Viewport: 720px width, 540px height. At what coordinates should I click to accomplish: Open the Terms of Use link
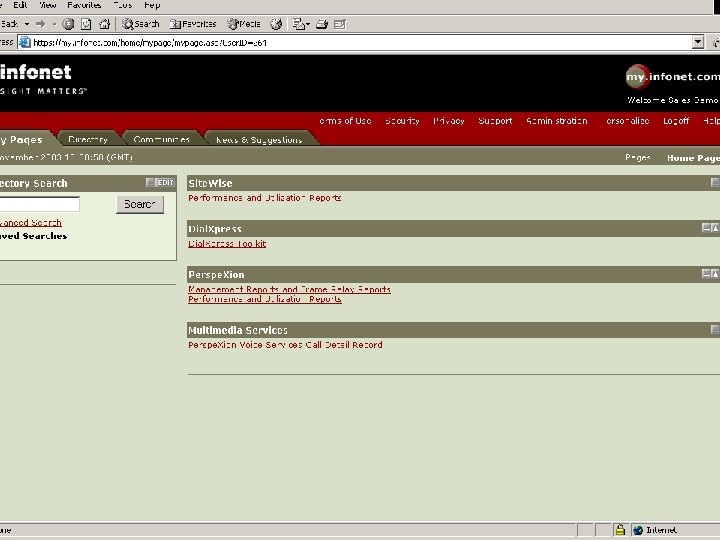click(x=345, y=121)
